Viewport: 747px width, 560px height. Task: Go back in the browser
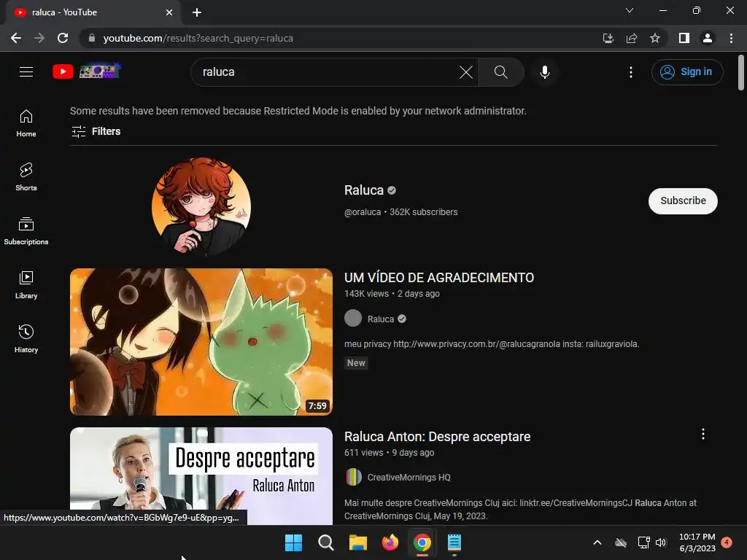(16, 38)
